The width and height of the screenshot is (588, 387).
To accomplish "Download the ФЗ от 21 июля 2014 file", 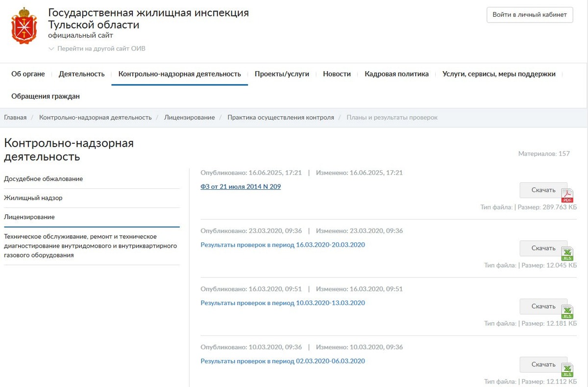I will tap(543, 190).
